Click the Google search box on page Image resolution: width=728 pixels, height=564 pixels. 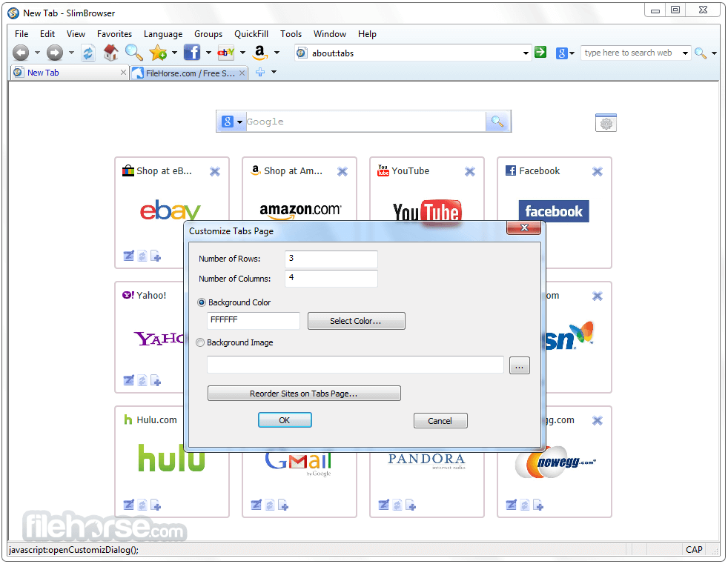[365, 122]
